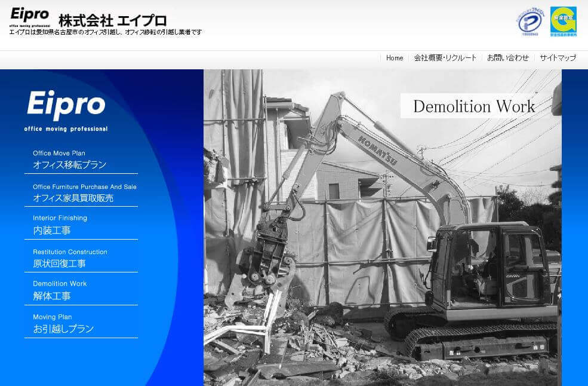
Task: Click the tagline about 愛知県名古屋市 office moving
Action: coord(106,32)
